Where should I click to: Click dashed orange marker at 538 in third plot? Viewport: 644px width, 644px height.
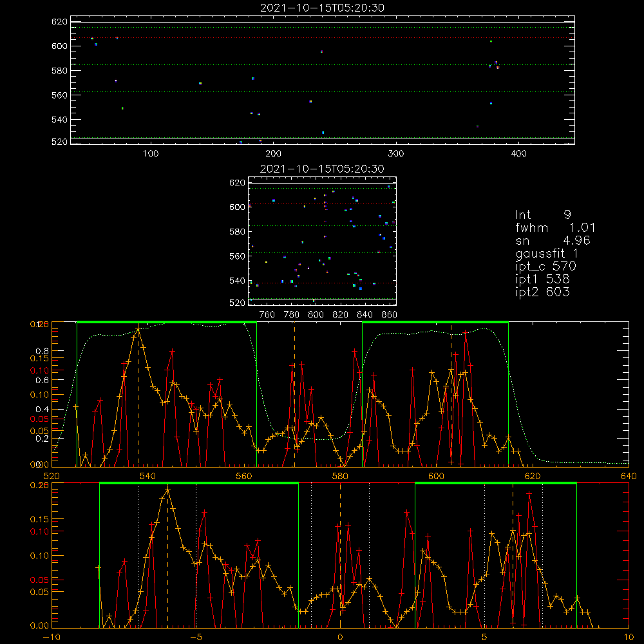pos(138,394)
